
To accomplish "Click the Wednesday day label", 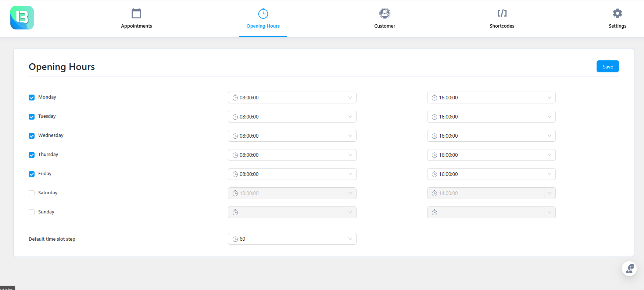I will click(51, 135).
